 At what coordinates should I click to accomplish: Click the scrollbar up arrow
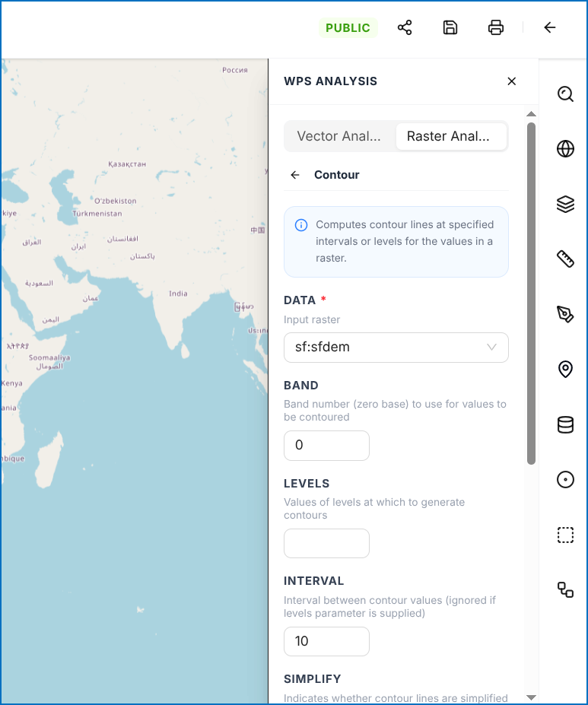tap(532, 114)
